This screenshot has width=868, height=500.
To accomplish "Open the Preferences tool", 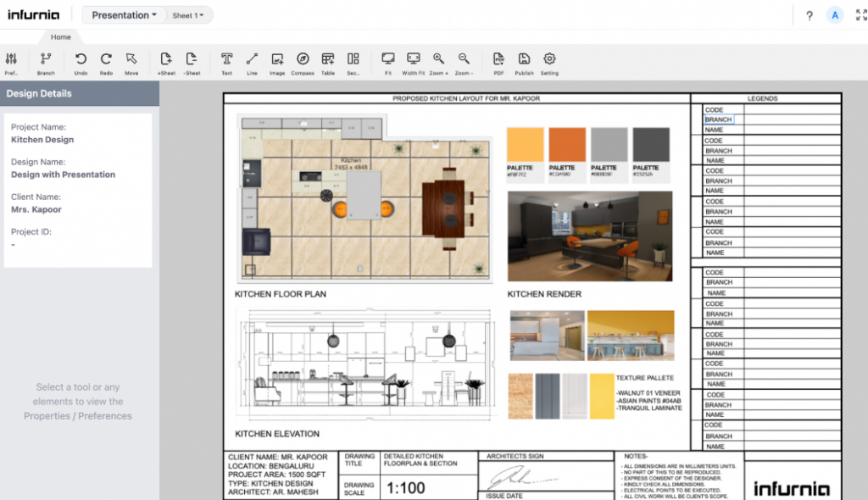I will 11,63.
